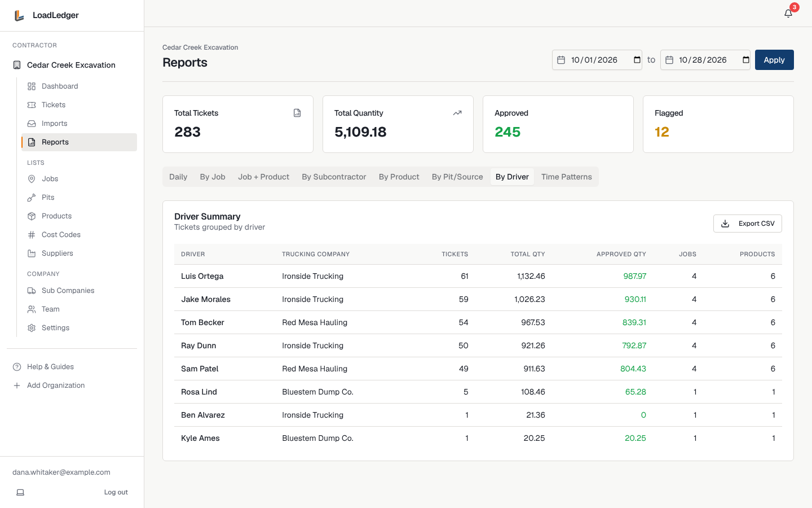Open the notifications bell
The width and height of the screenshot is (812, 508).
coord(788,14)
